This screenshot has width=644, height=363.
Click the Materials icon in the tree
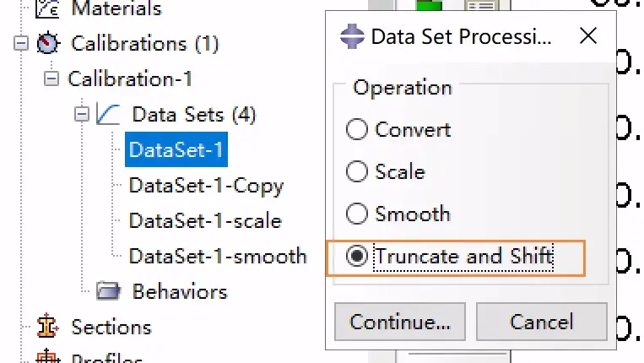tap(47, 8)
